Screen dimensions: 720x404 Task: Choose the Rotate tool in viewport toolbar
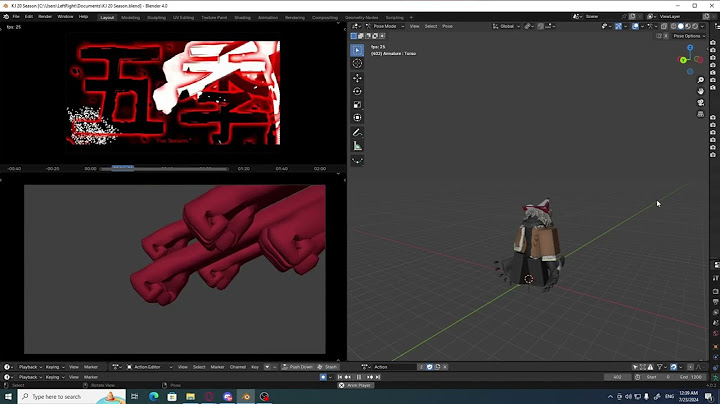[357, 91]
